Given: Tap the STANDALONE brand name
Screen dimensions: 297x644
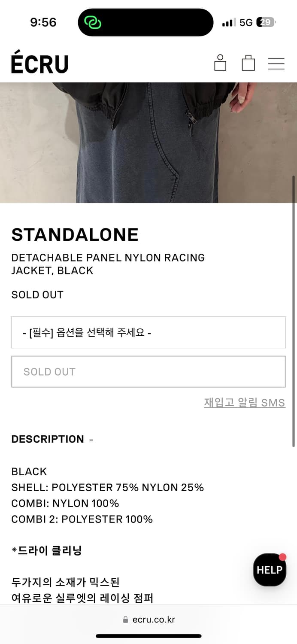Looking at the screenshot, I should [75, 235].
